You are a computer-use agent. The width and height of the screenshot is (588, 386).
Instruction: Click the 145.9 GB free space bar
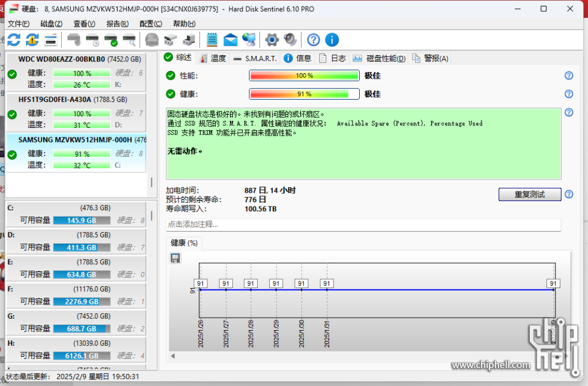click(82, 220)
